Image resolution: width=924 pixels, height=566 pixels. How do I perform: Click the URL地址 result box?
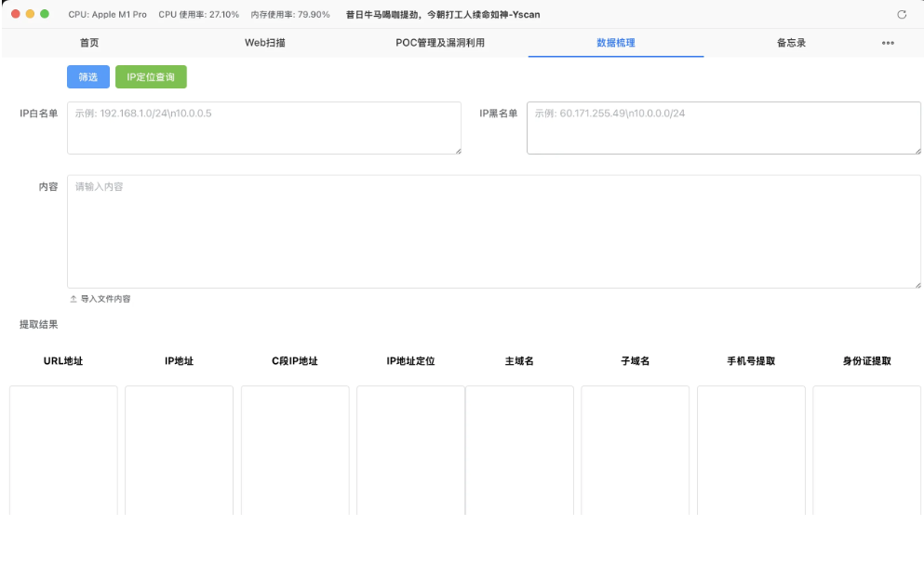point(63,451)
